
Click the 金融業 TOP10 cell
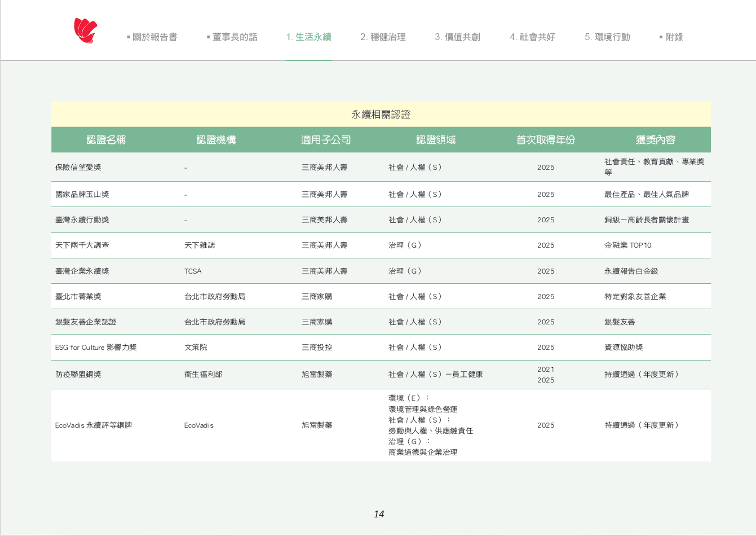[x=628, y=245]
